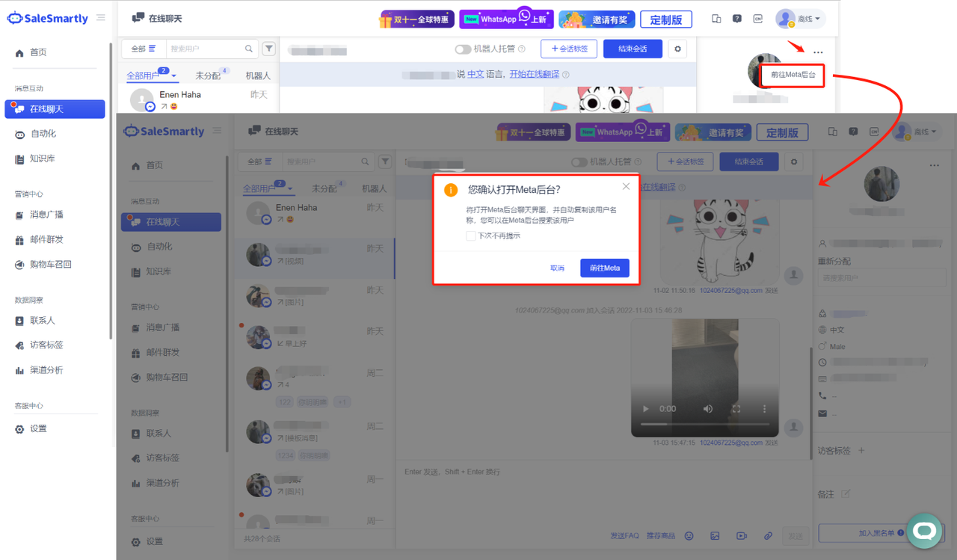Play the video in the chat
The image size is (957, 560).
(x=647, y=409)
